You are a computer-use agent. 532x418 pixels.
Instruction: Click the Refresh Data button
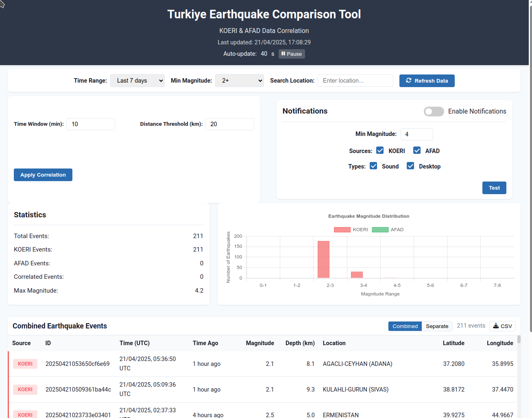point(427,81)
